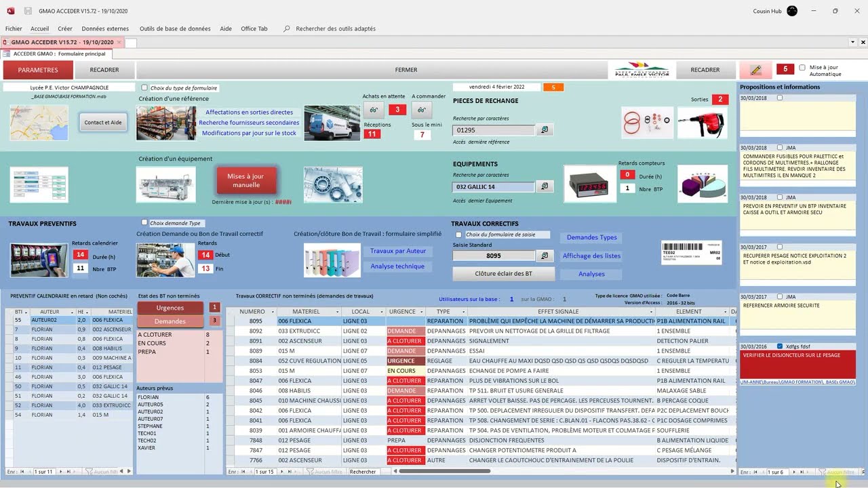Click the technician at control panel image
This screenshot has height=488, width=868.
point(166,260)
